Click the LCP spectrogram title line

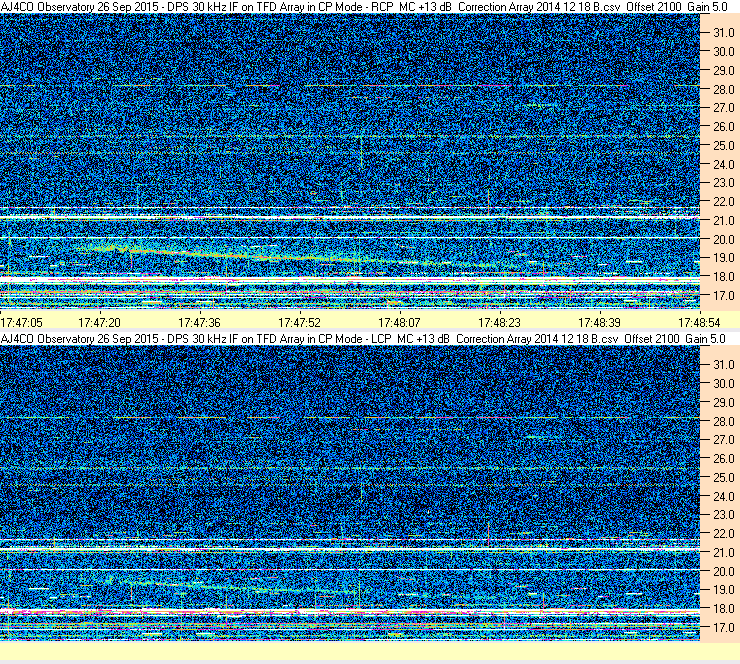[x=363, y=339]
